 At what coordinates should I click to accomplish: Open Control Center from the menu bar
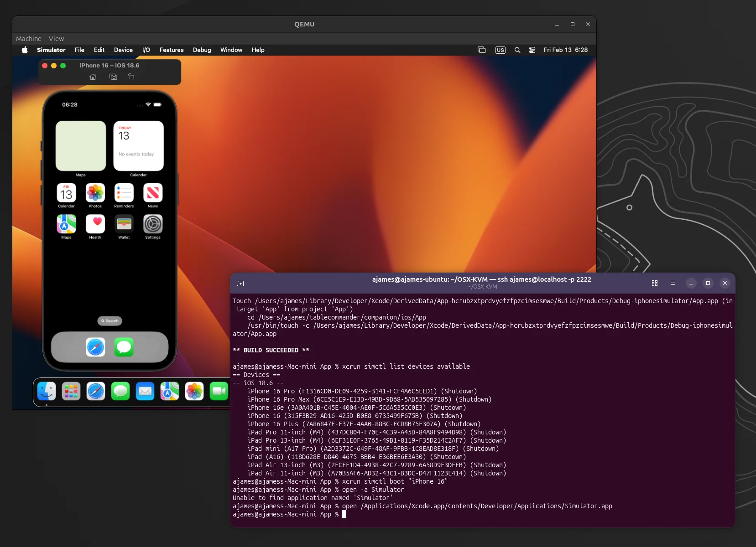532,50
